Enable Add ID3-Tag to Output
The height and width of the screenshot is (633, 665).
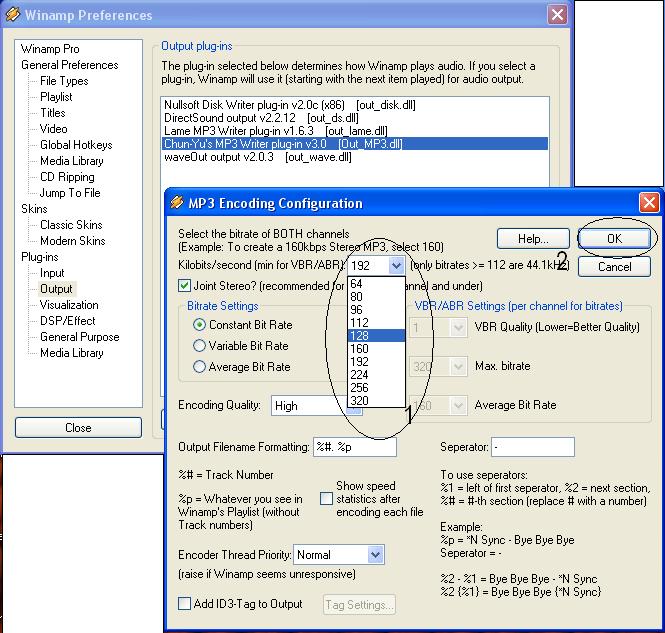click(x=184, y=604)
